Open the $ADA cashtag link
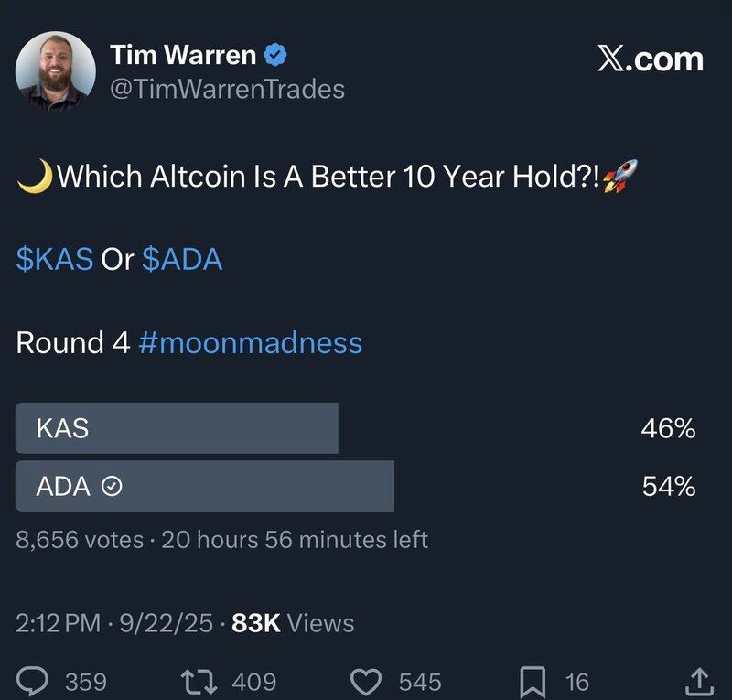This screenshot has width=732, height=700. pos(182,259)
